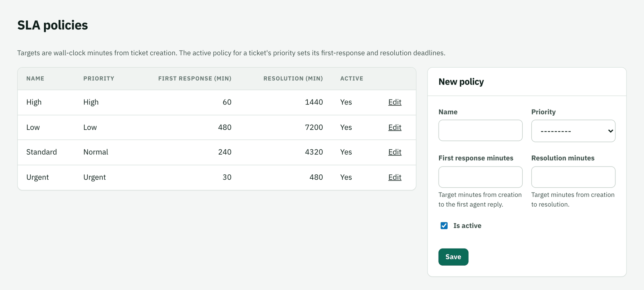Select the first response value 60

pos(227,102)
